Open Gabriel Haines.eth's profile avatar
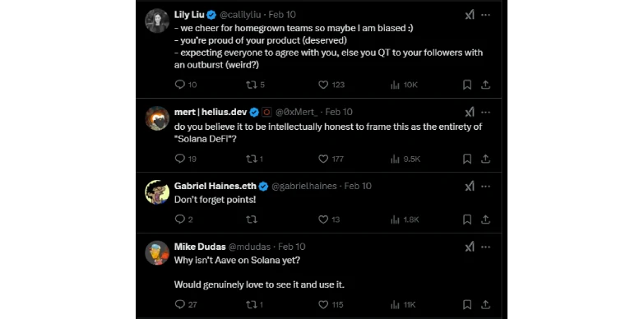 pyautogui.click(x=157, y=192)
